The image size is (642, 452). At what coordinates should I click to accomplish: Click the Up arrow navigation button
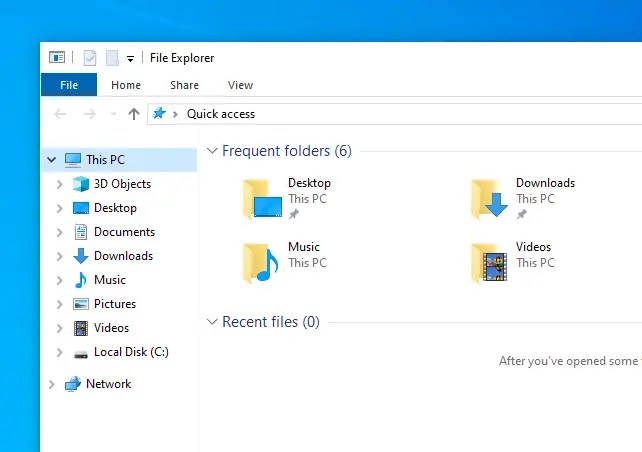point(134,114)
